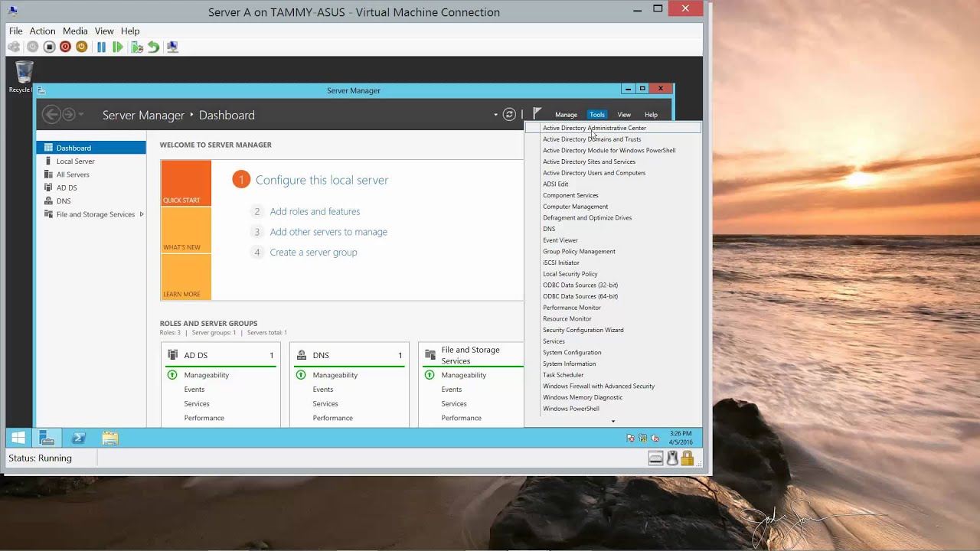Screen dimensions: 980x551
Task: Open the Server Manager View menu
Action: pos(624,115)
